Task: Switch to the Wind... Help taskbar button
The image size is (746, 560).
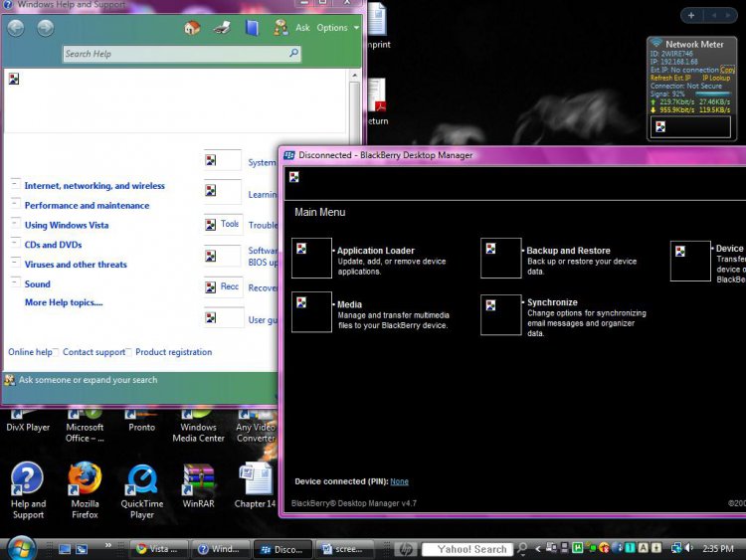Action: 221,549
